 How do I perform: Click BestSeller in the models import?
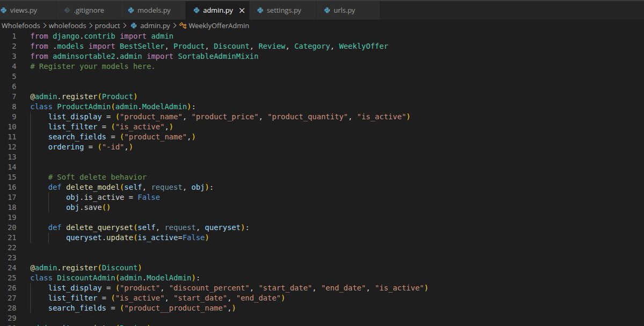(x=142, y=46)
